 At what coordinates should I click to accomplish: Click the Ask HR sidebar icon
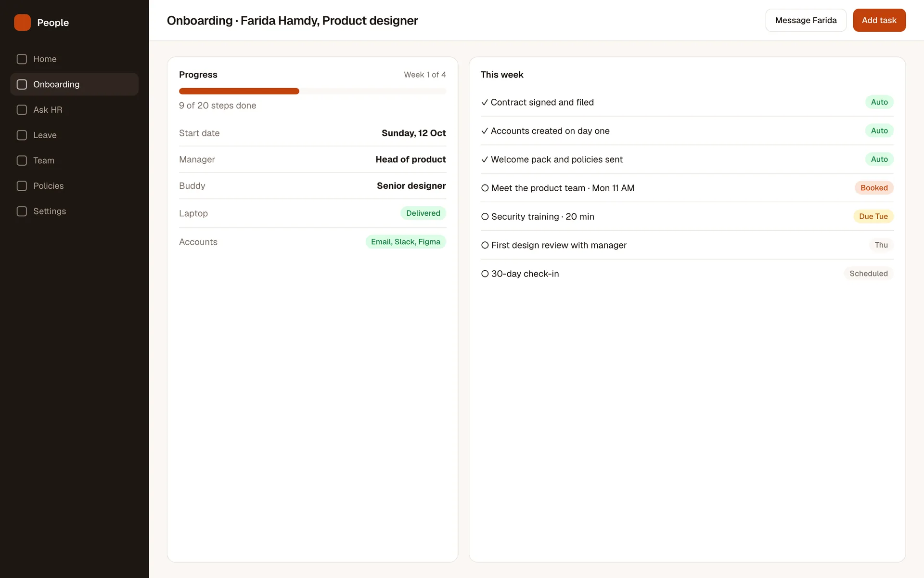point(22,110)
